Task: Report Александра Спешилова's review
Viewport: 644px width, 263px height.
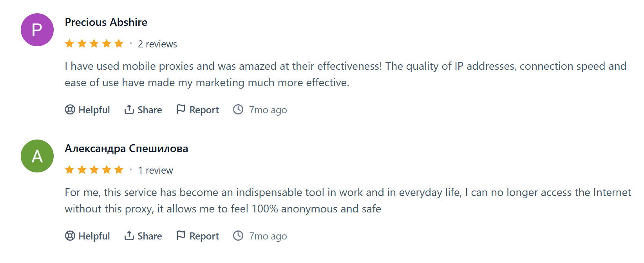Action: [x=204, y=236]
